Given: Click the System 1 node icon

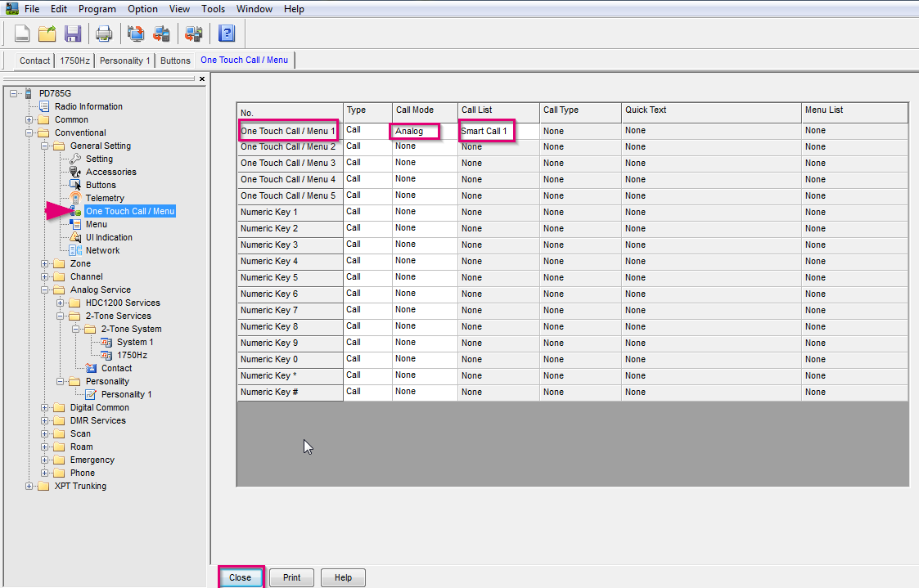Looking at the screenshot, I should (x=106, y=342).
